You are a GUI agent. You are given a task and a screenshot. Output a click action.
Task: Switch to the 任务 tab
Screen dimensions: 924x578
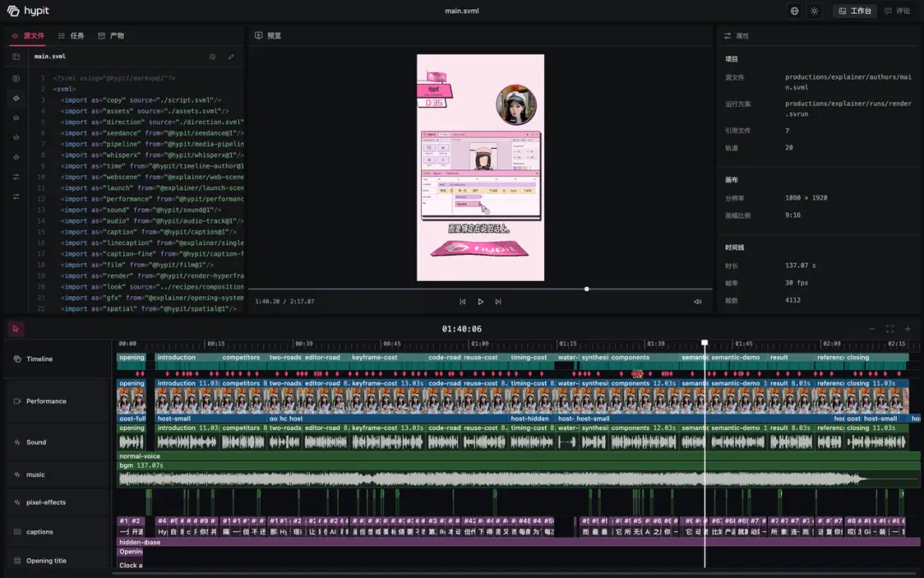[71, 35]
